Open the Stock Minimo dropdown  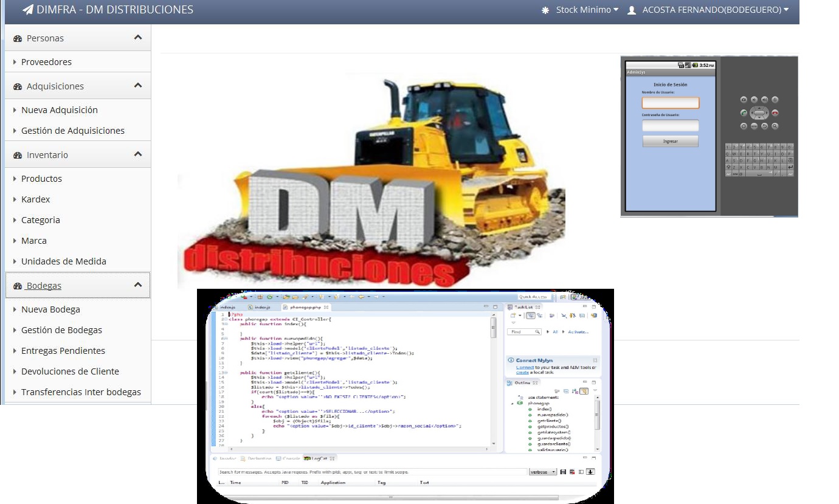(587, 10)
